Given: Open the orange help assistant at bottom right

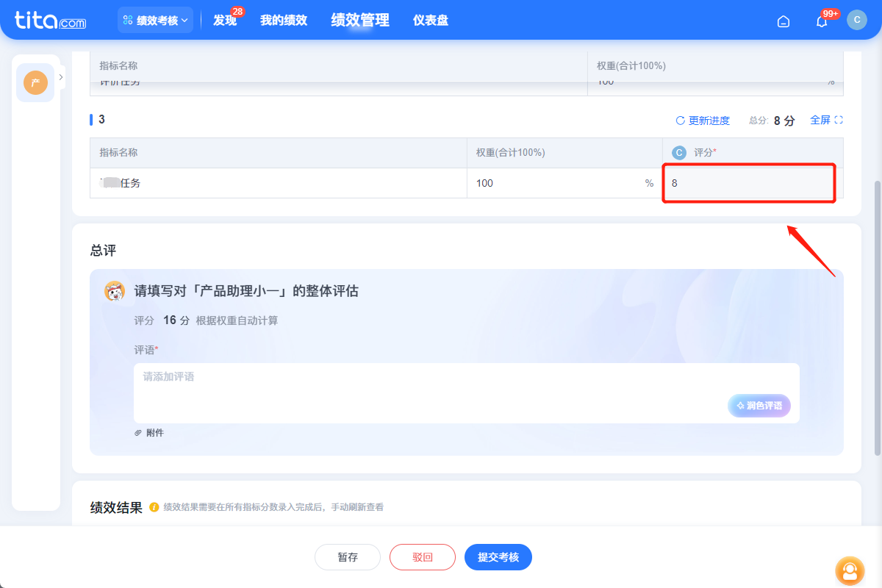Looking at the screenshot, I should click(850, 571).
